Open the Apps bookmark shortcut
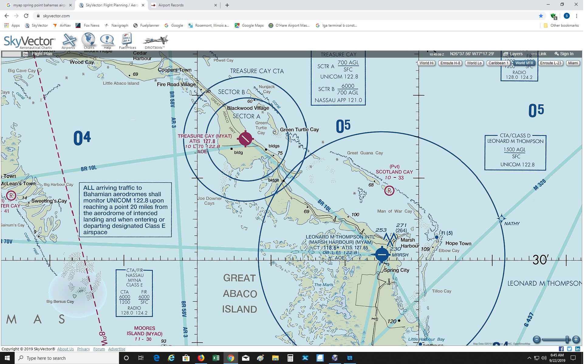Screen dimensions: 588x364 pos(12,25)
